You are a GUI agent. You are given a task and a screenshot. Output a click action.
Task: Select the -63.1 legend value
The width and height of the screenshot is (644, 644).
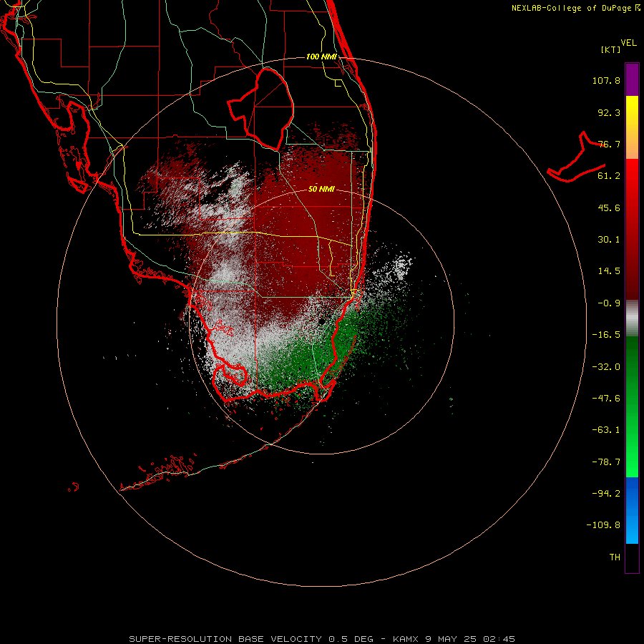[x=606, y=430]
